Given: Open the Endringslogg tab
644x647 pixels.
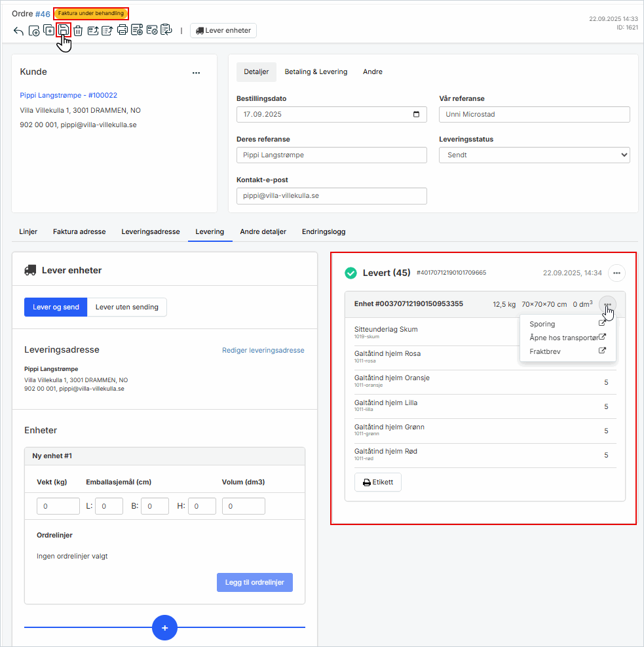Looking at the screenshot, I should [x=323, y=231].
